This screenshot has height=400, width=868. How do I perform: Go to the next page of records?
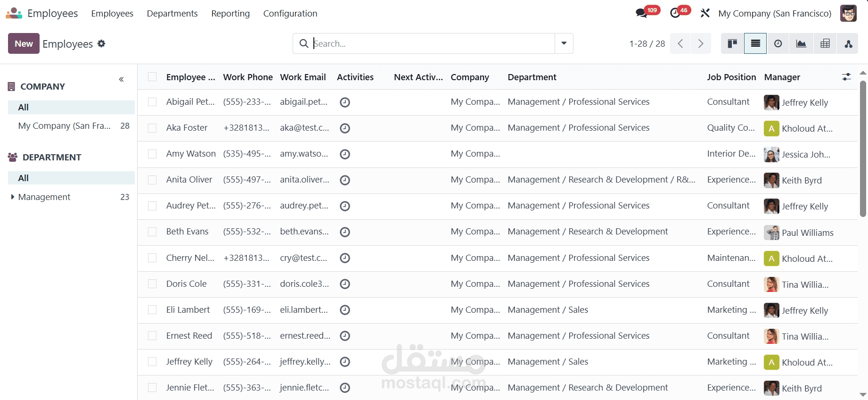tap(701, 43)
